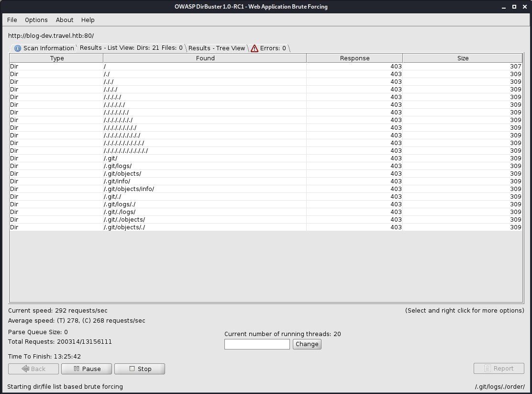
Task: Click the Stop button square icon
Action: (132, 369)
